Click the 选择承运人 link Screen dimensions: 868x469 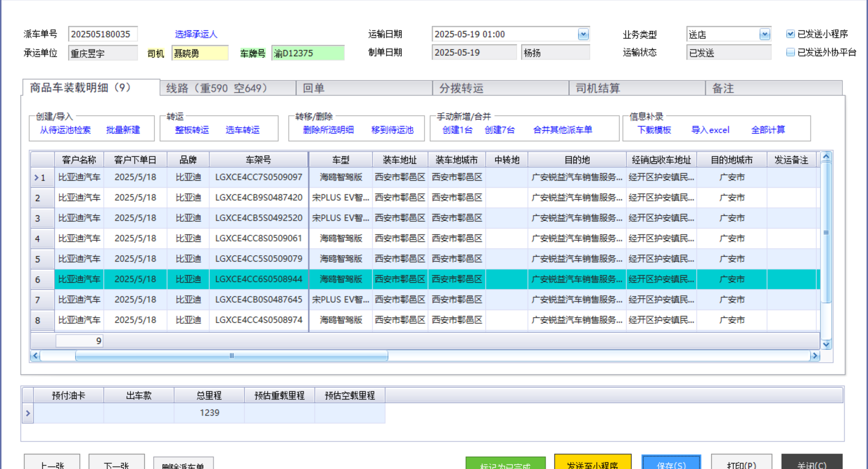[x=196, y=34]
